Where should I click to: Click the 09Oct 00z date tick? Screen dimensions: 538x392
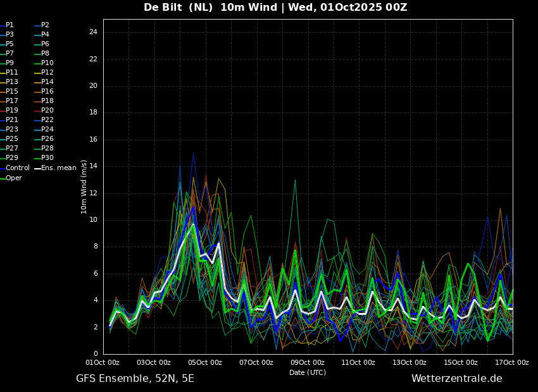pyautogui.click(x=308, y=362)
